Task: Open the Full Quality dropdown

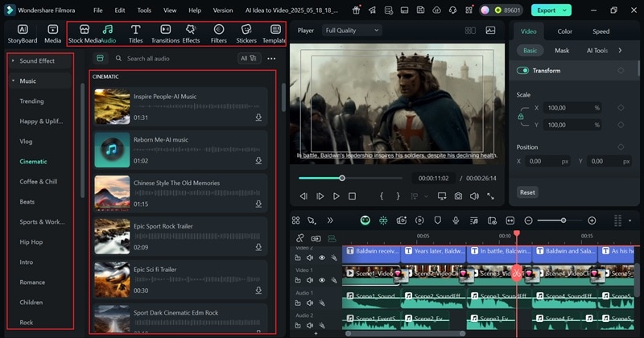Action: click(352, 31)
